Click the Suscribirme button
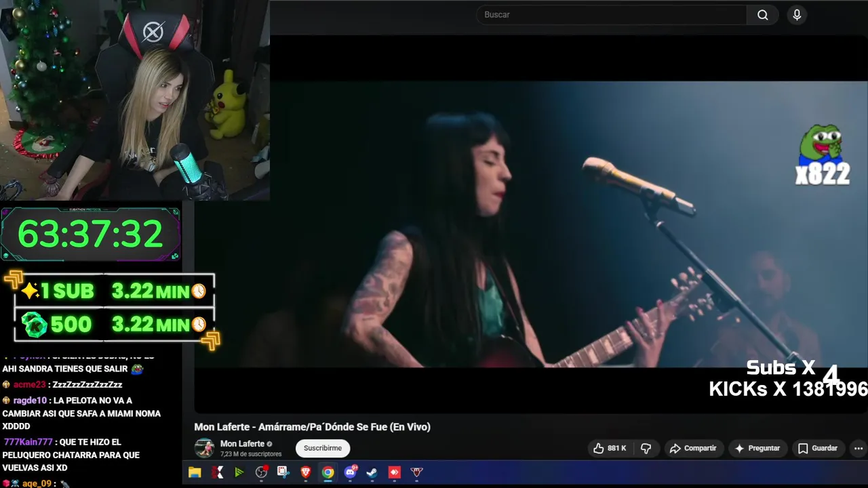This screenshot has width=868, height=488. click(323, 448)
